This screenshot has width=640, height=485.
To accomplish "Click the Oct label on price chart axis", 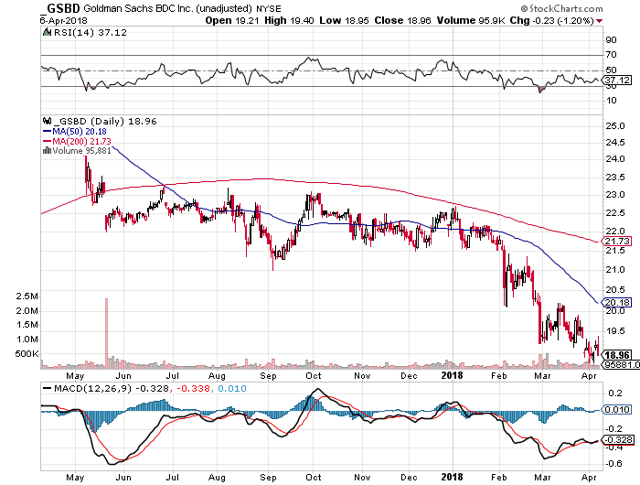I will click(313, 375).
